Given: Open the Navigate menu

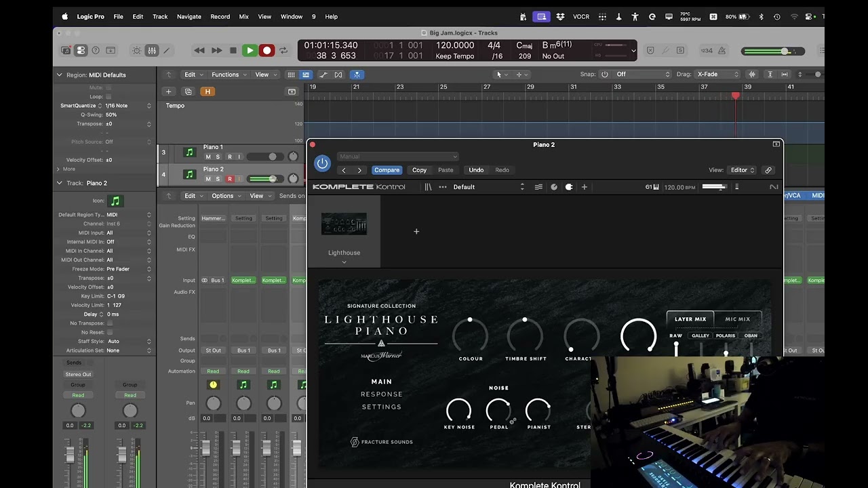Looking at the screenshot, I should (189, 16).
